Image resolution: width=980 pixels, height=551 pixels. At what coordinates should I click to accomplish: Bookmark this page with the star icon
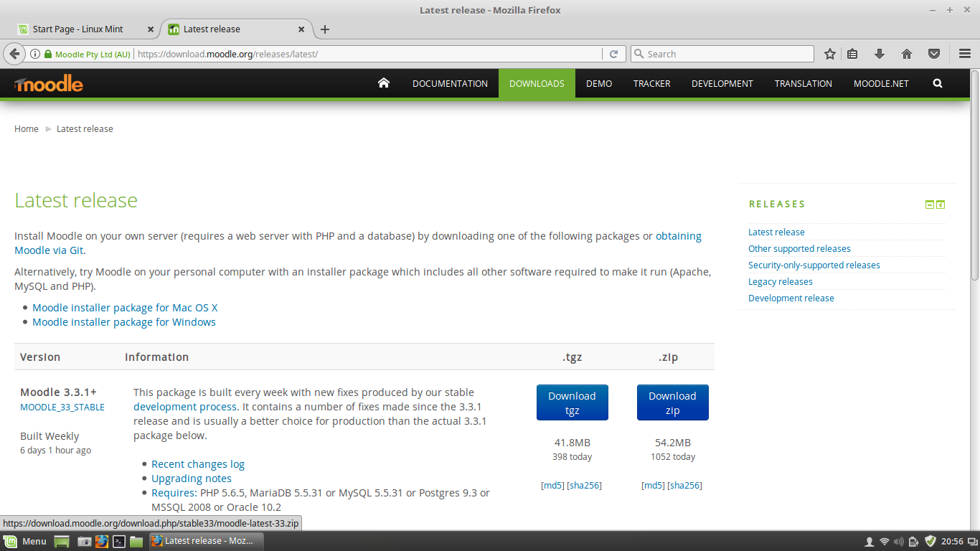(830, 54)
